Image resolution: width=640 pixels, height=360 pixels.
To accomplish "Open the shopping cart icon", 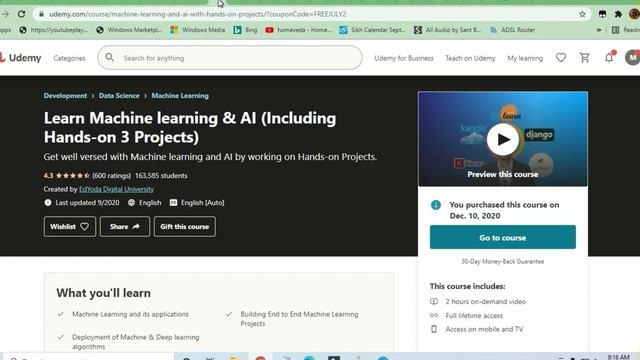I will point(584,58).
